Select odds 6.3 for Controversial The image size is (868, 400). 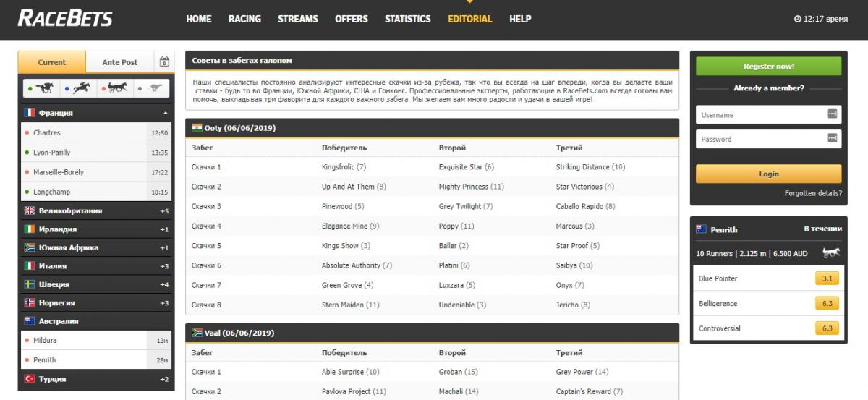tap(826, 328)
